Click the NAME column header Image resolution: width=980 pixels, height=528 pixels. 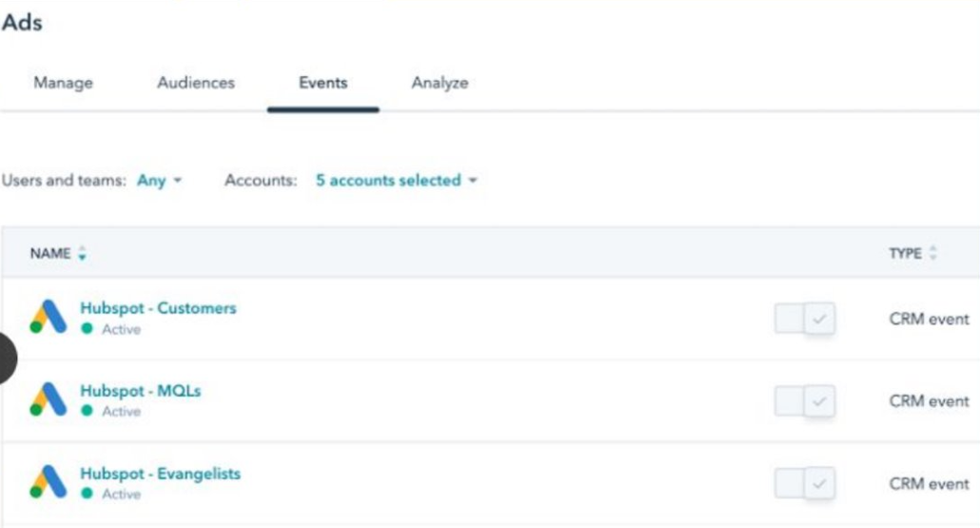pos(50,253)
